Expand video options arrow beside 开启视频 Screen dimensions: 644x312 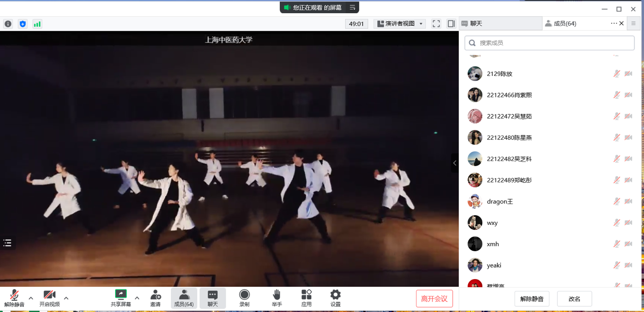click(66, 298)
